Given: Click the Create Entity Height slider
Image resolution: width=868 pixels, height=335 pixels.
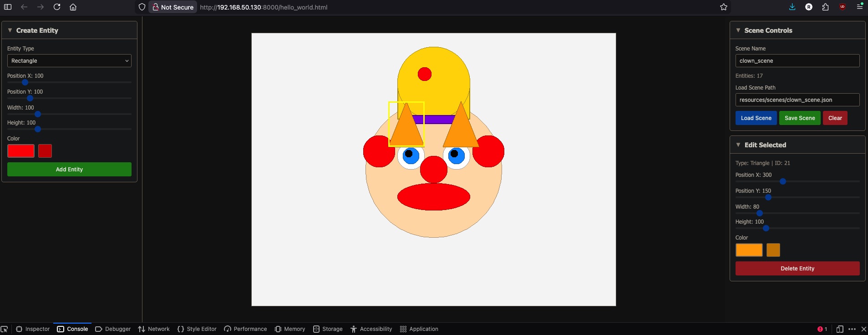Looking at the screenshot, I should 69,129.
